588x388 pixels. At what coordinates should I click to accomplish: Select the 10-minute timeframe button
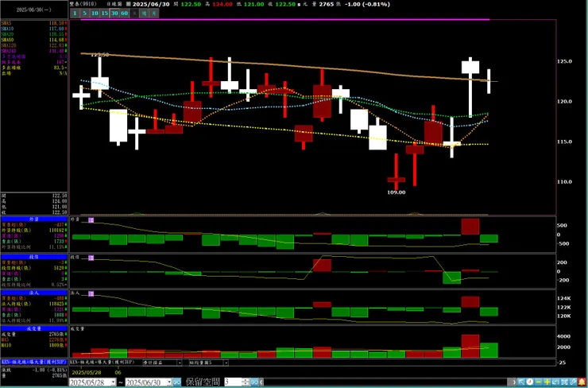pos(95,14)
